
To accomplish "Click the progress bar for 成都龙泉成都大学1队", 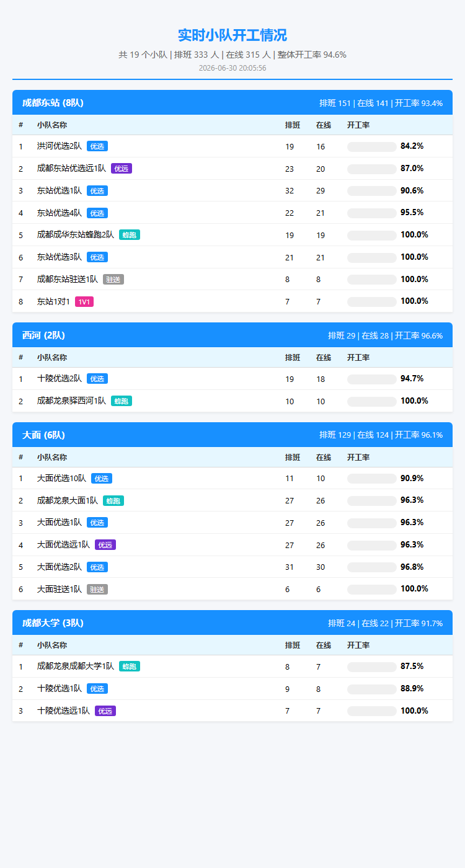I will point(372,667).
